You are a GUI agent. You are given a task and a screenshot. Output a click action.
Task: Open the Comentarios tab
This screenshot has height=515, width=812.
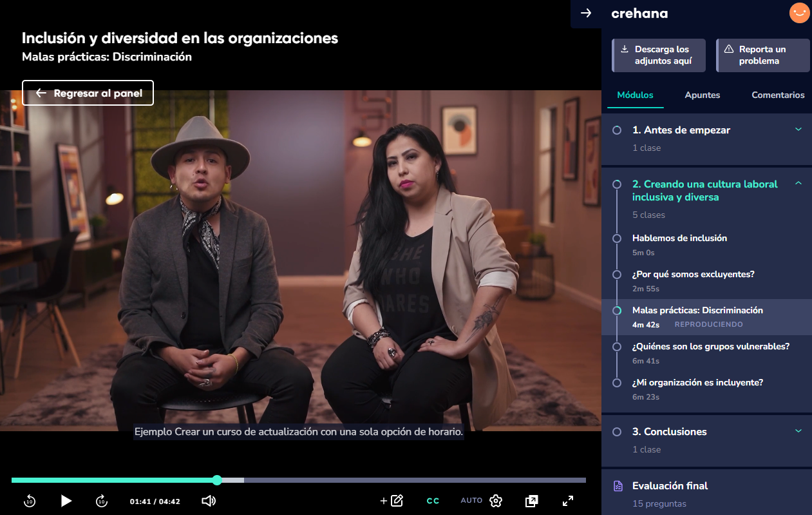pyautogui.click(x=777, y=95)
